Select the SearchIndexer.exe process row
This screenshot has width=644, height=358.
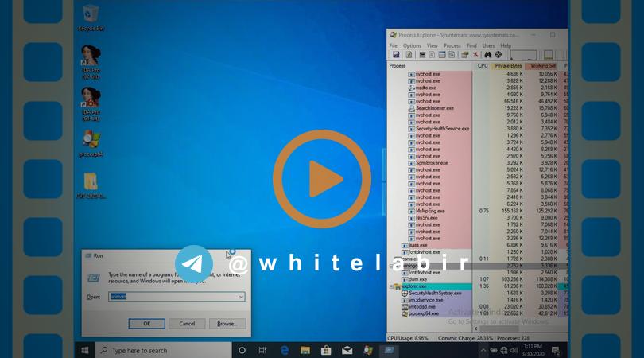pos(478,108)
